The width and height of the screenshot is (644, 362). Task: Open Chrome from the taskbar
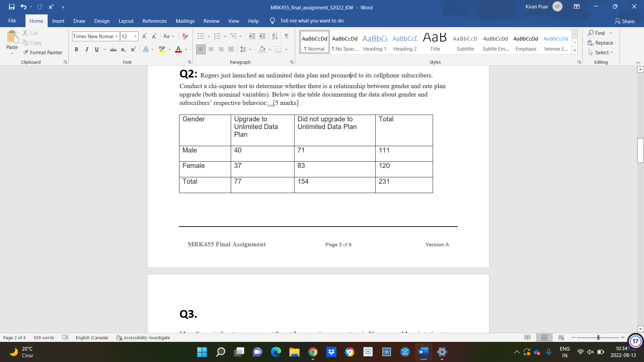pos(313,352)
